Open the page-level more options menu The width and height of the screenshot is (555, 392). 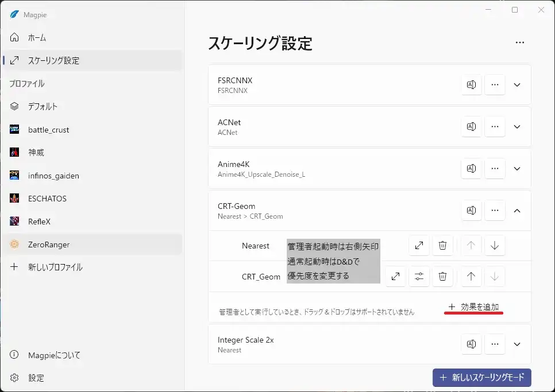pos(520,42)
